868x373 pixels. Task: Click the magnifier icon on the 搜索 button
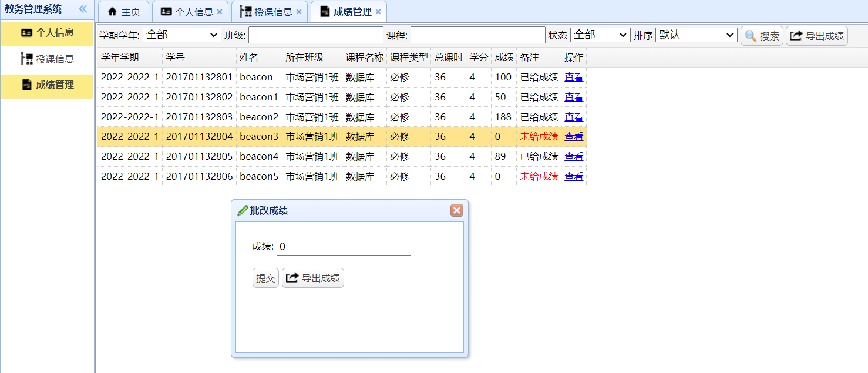[x=750, y=35]
